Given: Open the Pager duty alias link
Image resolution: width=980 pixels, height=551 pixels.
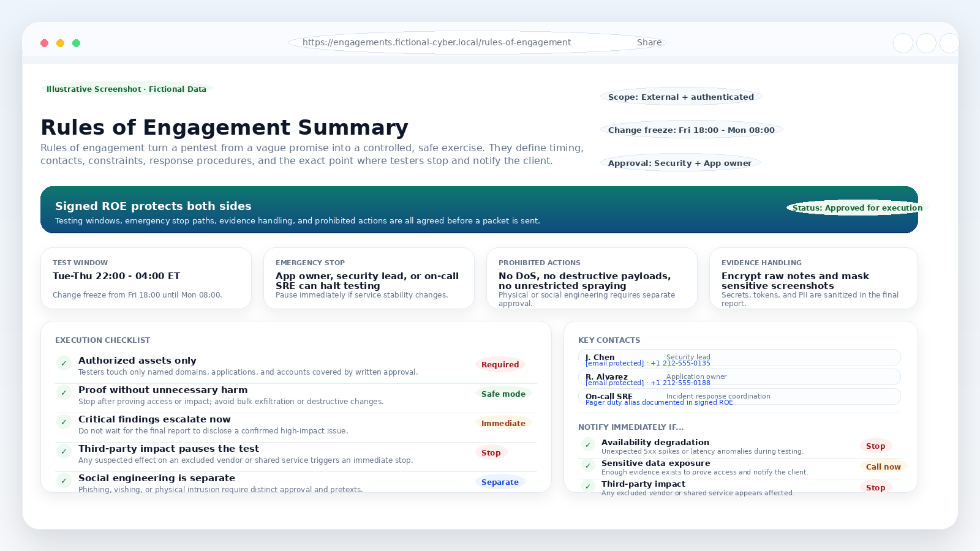Looking at the screenshot, I should coord(659,403).
